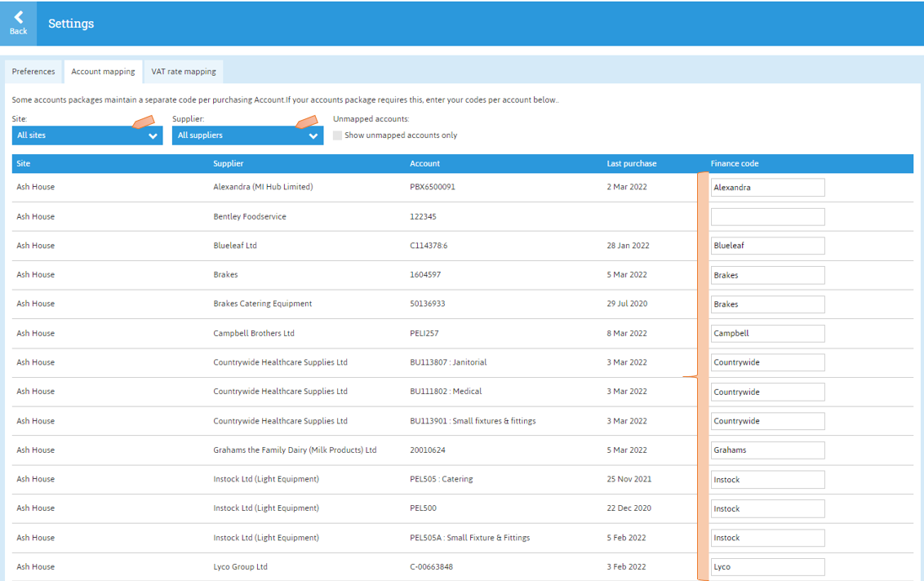Open the VAT rate mapping tab
This screenshot has height=581, width=924.
184,71
